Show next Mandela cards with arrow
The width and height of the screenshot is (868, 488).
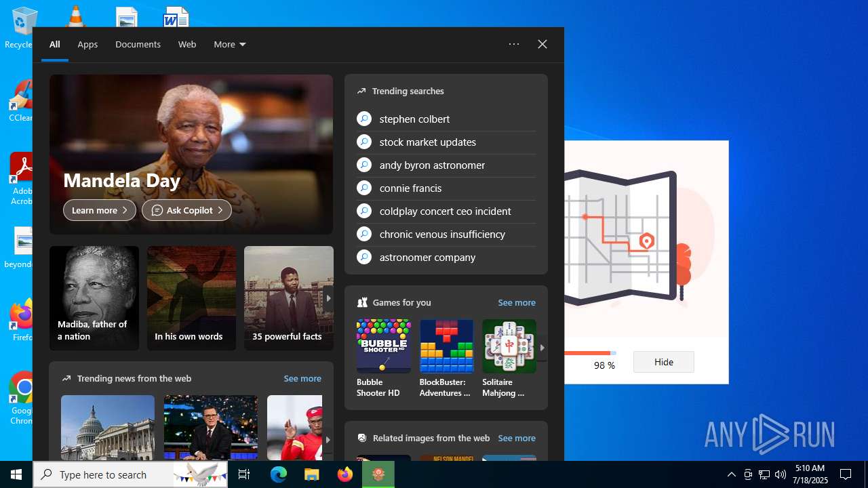click(328, 298)
